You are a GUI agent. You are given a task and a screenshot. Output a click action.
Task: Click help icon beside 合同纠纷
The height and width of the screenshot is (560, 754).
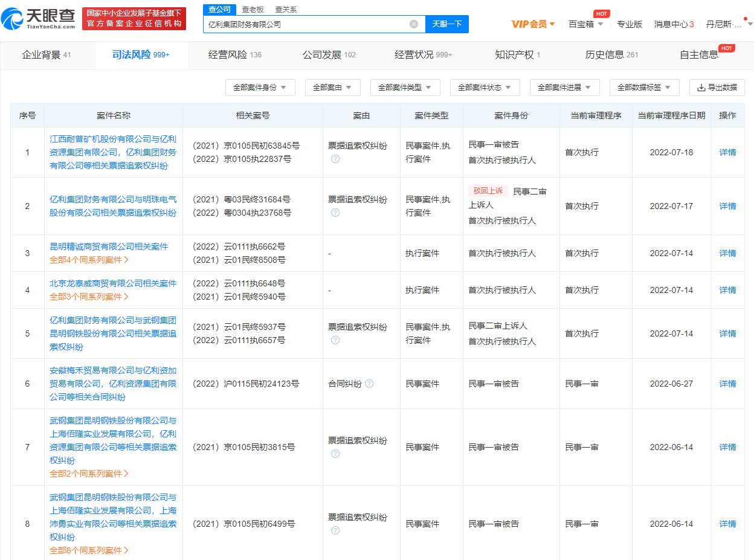(x=369, y=384)
